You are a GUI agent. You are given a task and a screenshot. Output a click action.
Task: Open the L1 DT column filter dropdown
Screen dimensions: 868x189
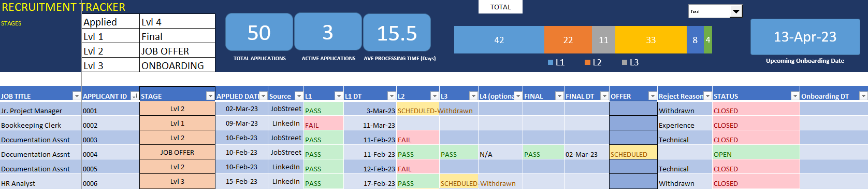[x=392, y=96]
